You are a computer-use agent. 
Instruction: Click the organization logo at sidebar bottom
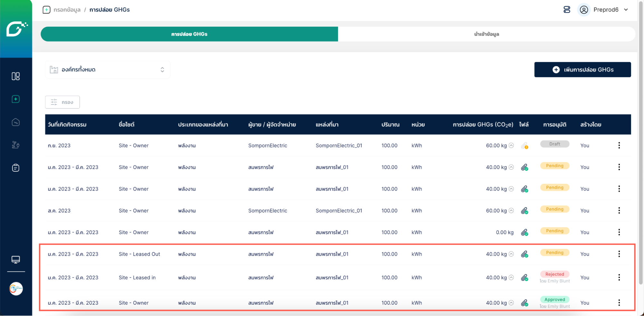tap(16, 289)
